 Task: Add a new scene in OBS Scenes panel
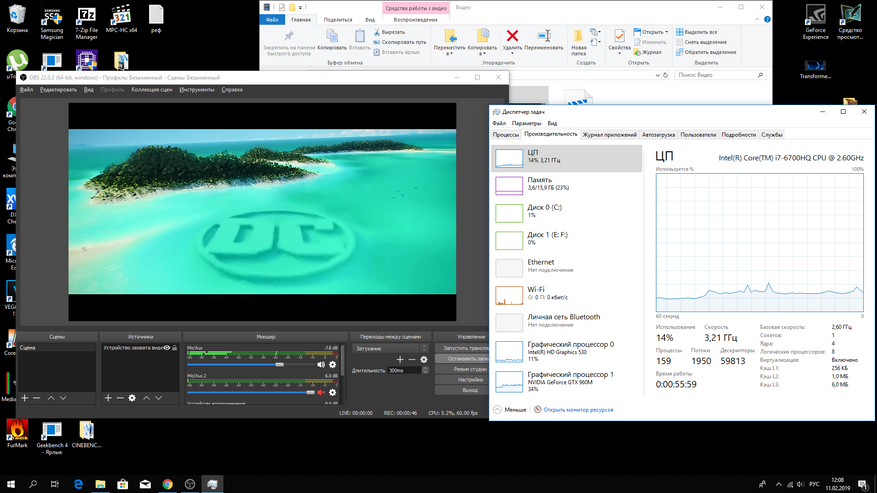tap(25, 398)
